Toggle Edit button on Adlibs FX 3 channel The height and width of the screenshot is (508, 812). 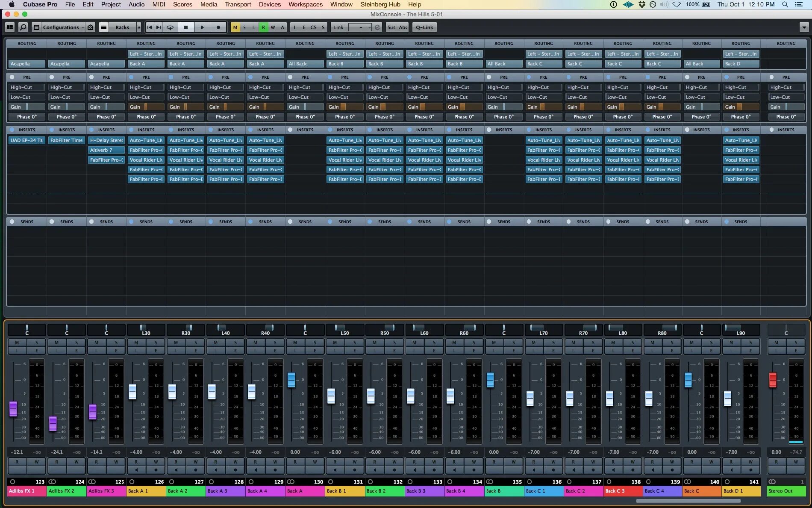[116, 351]
